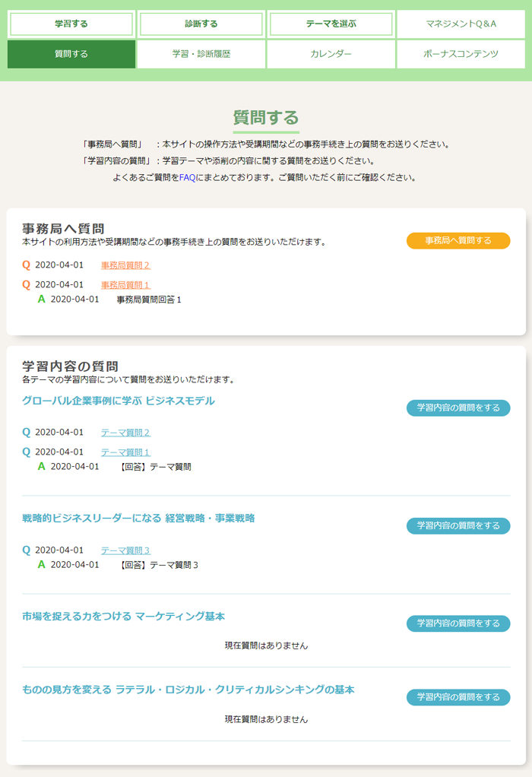Click the 事務局へ質問する button
The image size is (532, 777).
click(458, 240)
